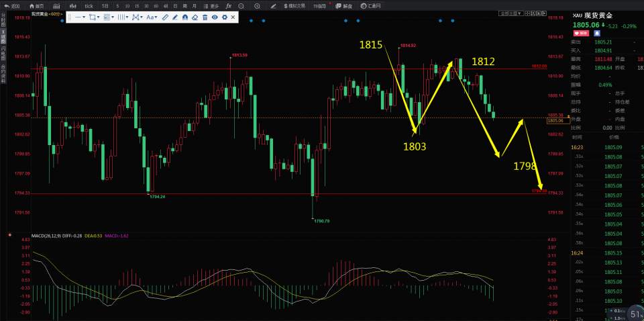Expand the 更多 more periods list

click(x=212, y=6)
